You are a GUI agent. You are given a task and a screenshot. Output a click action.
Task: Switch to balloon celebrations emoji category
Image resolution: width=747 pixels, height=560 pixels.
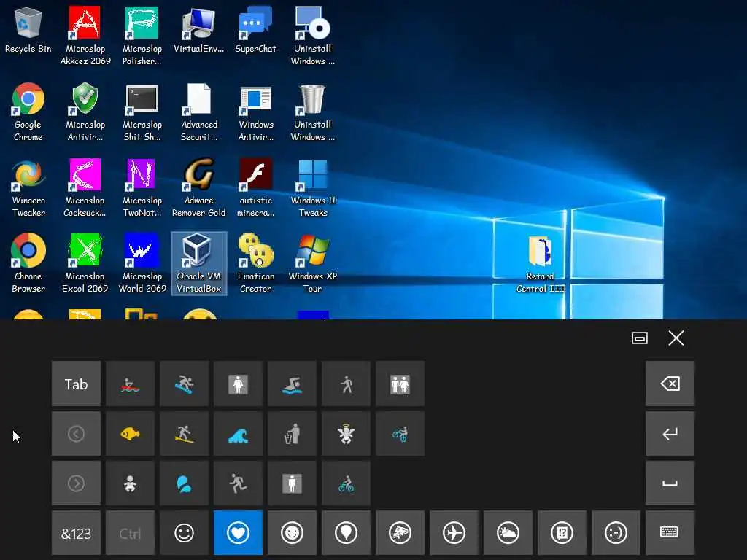click(346, 533)
